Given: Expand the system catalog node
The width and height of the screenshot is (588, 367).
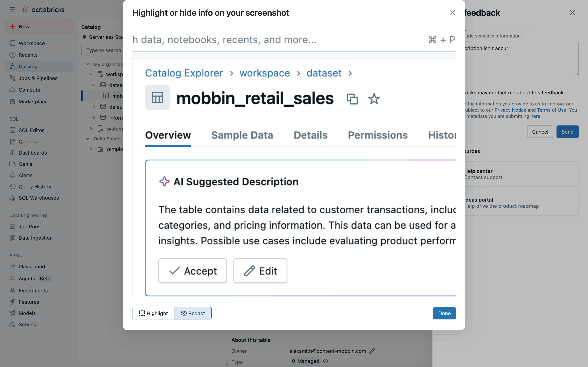Looking at the screenshot, I should click(x=91, y=129).
